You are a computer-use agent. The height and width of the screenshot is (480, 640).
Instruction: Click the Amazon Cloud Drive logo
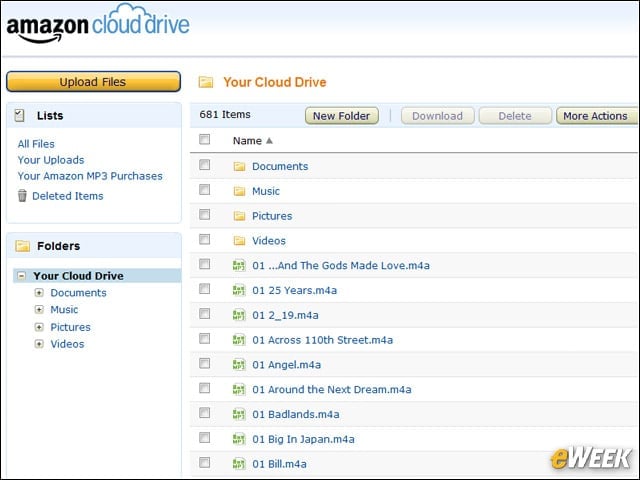tap(98, 24)
